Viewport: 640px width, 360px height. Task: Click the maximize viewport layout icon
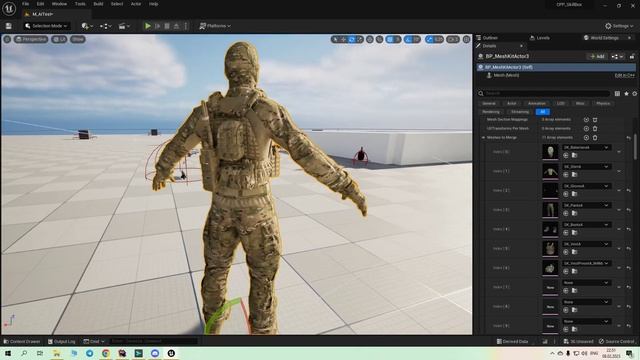coord(467,39)
